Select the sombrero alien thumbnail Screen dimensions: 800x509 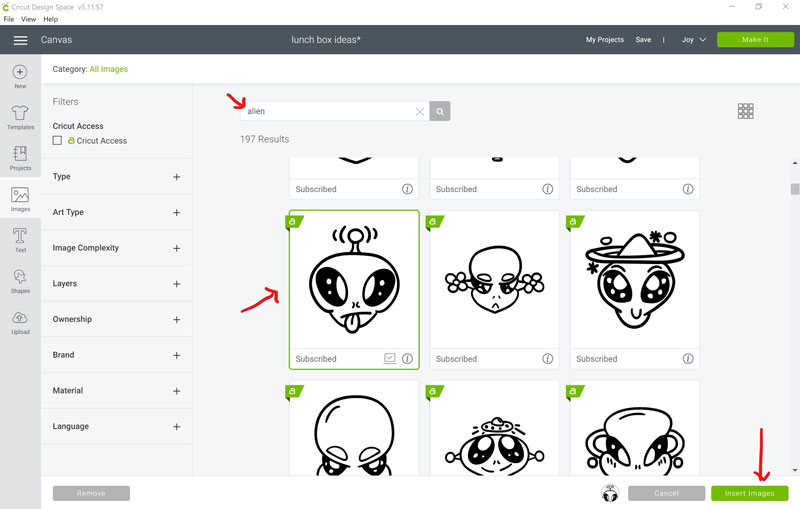(x=635, y=279)
